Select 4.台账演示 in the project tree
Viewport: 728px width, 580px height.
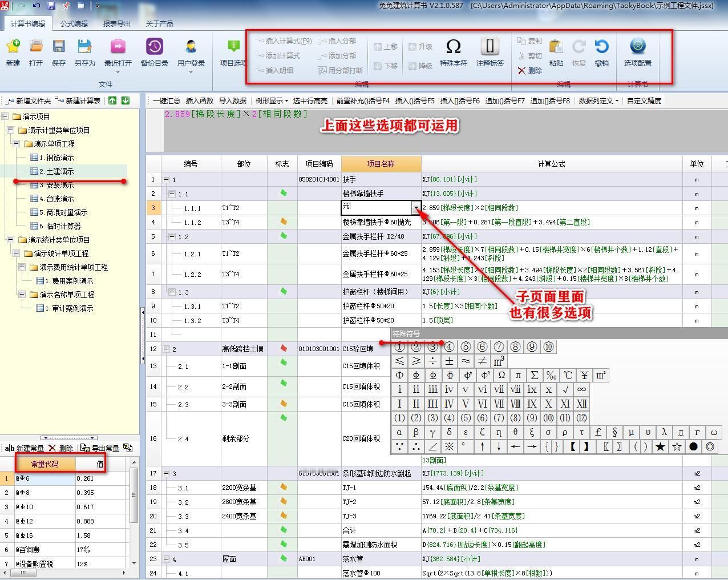pos(56,199)
